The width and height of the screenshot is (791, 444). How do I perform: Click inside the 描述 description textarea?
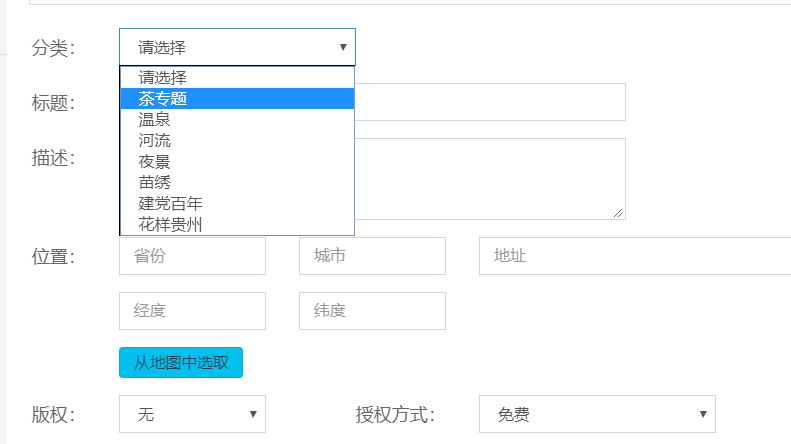tap(490, 178)
